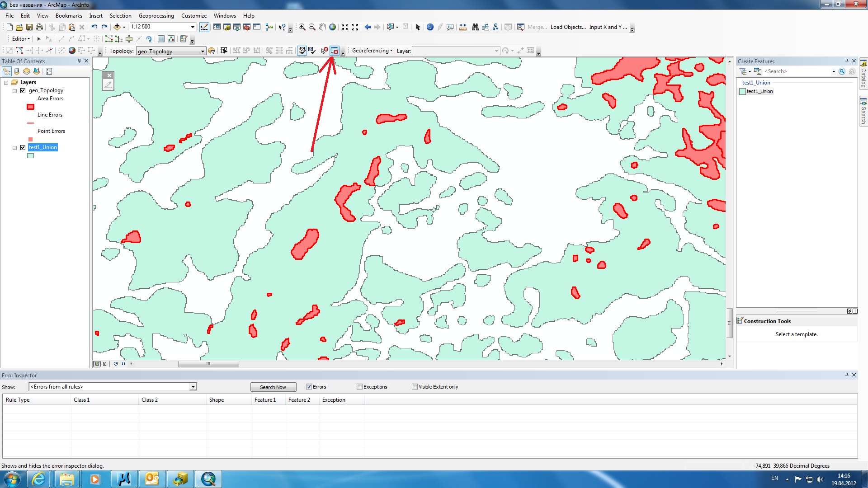Open the map scale dropdown
This screenshot has width=868, height=488.
coord(193,27)
